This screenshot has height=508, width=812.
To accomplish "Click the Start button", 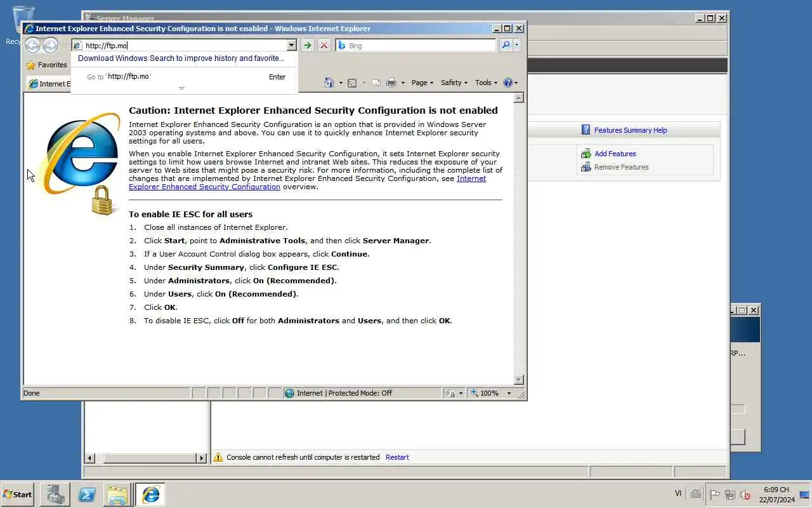I will coord(18,495).
